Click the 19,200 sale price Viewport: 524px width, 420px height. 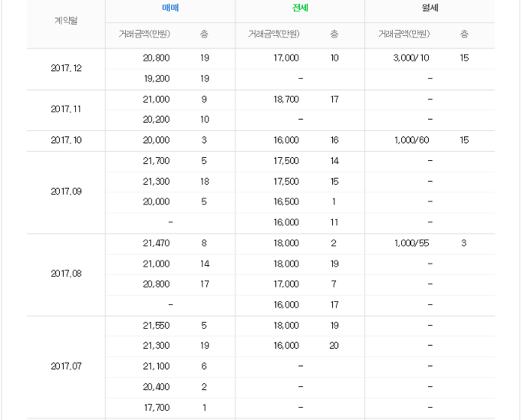pos(157,79)
